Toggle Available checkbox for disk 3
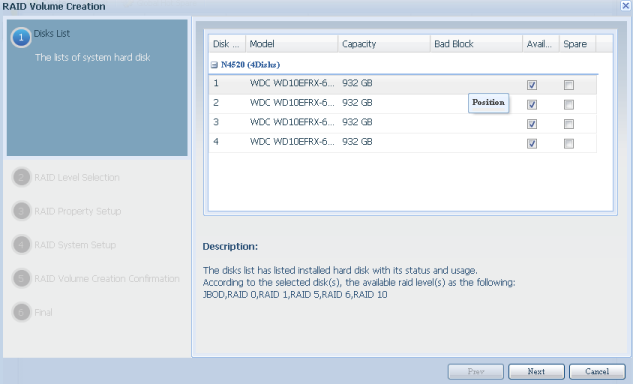This screenshot has width=633, height=384. click(x=532, y=124)
